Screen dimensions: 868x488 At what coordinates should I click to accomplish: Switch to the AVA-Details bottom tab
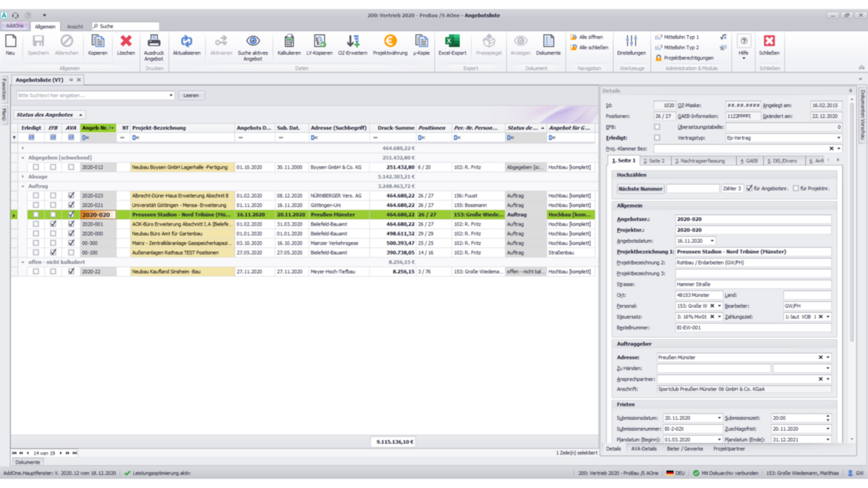[644, 449]
